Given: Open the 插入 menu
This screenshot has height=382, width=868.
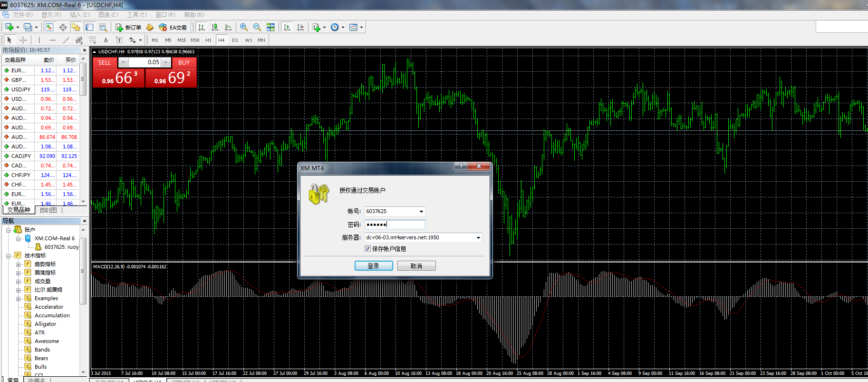Looking at the screenshot, I should pos(79,15).
